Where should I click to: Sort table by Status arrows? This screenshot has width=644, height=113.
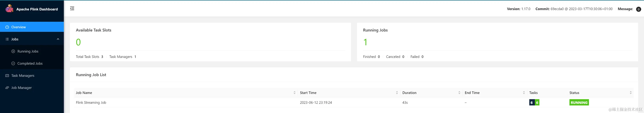(631, 93)
